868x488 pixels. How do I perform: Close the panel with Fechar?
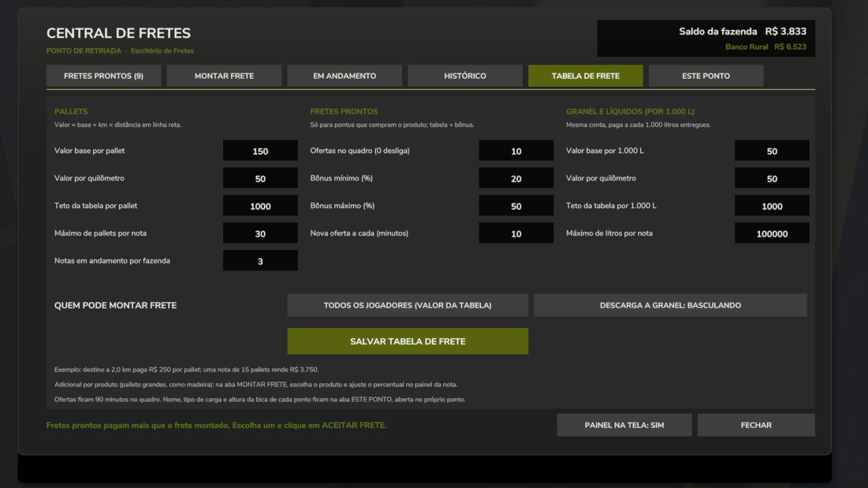pos(756,425)
